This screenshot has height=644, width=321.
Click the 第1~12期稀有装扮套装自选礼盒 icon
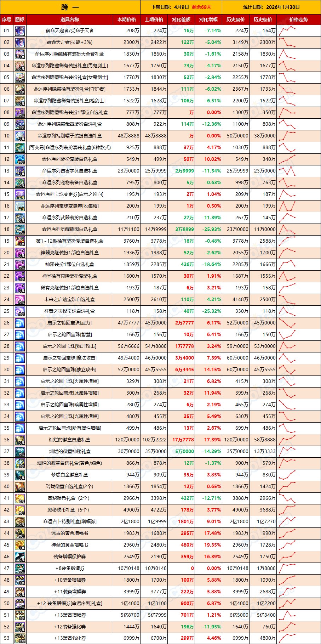[20, 241]
